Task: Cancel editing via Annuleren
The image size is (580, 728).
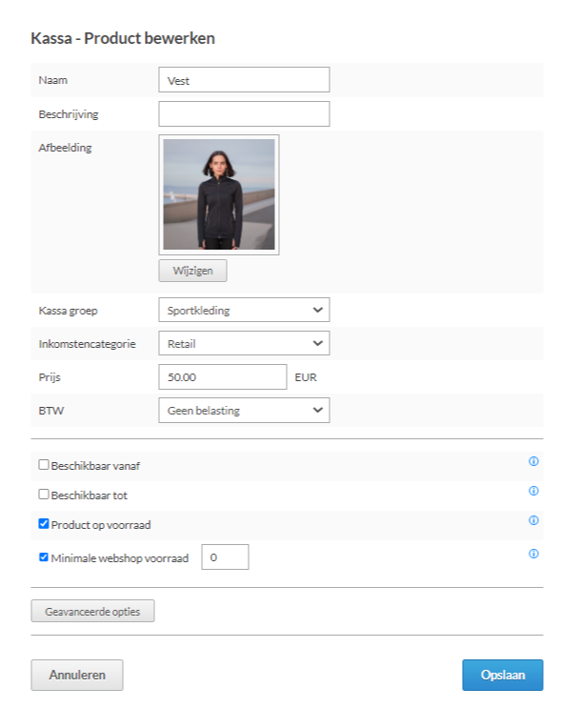Action: [77, 675]
